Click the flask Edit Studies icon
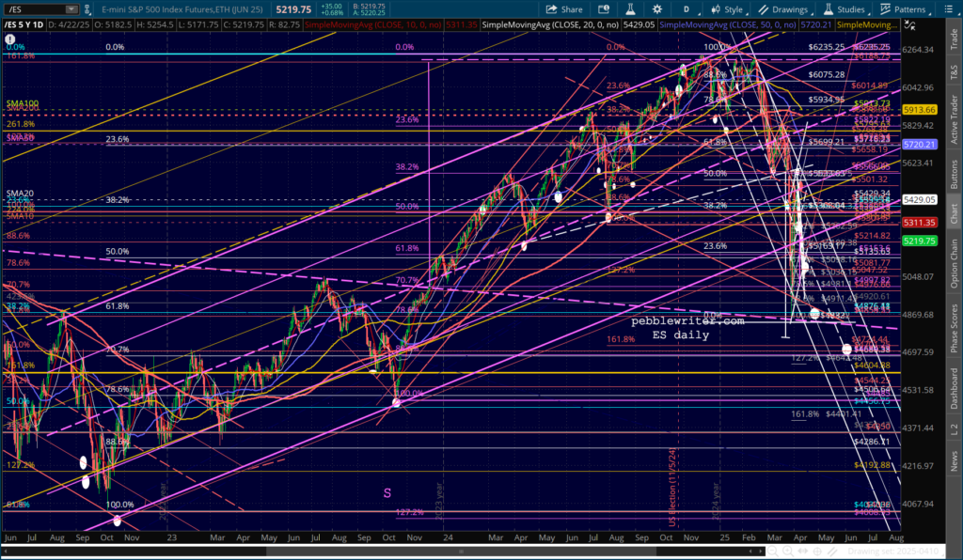Image resolution: width=963 pixels, height=560 pixels. pyautogui.click(x=630, y=9)
